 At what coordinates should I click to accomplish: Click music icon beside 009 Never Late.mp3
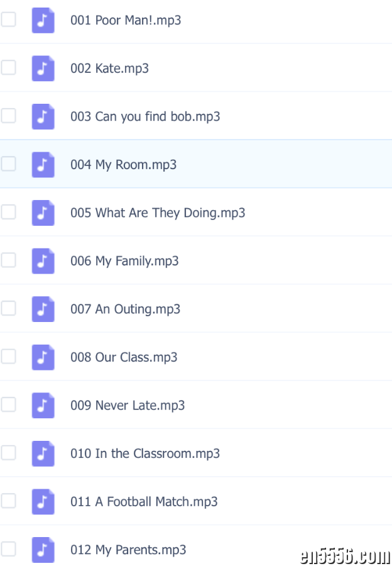pos(43,405)
